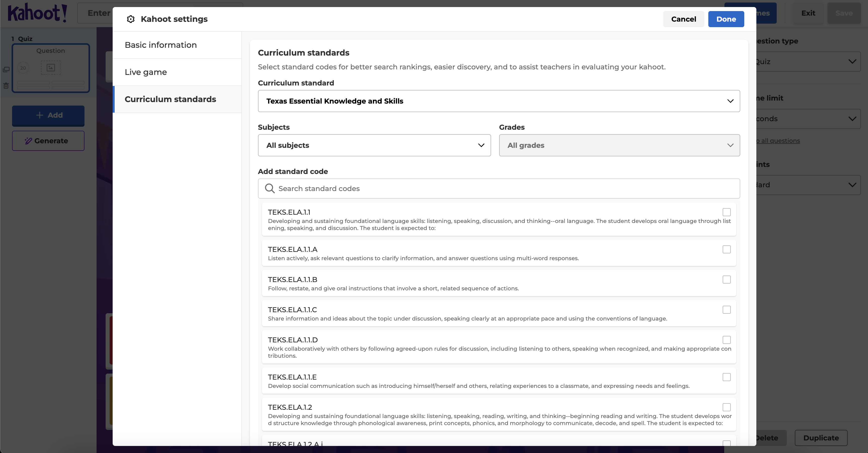Screen dimensions: 868x453
Task: Click the Kahoot! logo
Action: pyautogui.click(x=37, y=13)
